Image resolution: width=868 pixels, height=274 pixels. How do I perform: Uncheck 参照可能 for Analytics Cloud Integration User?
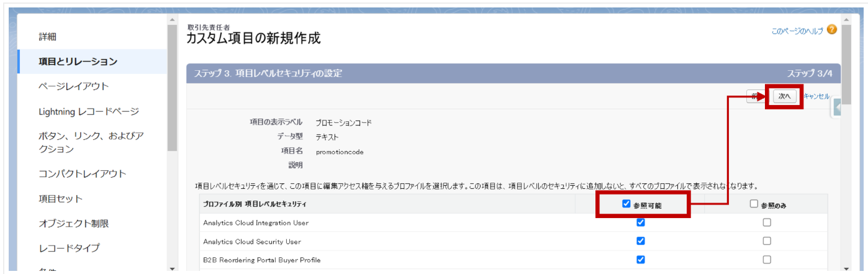point(641,222)
